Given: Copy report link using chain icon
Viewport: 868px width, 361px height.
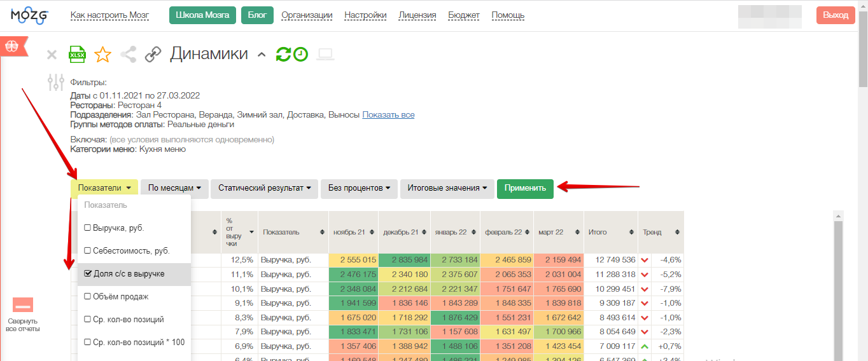Looking at the screenshot, I should [153, 55].
